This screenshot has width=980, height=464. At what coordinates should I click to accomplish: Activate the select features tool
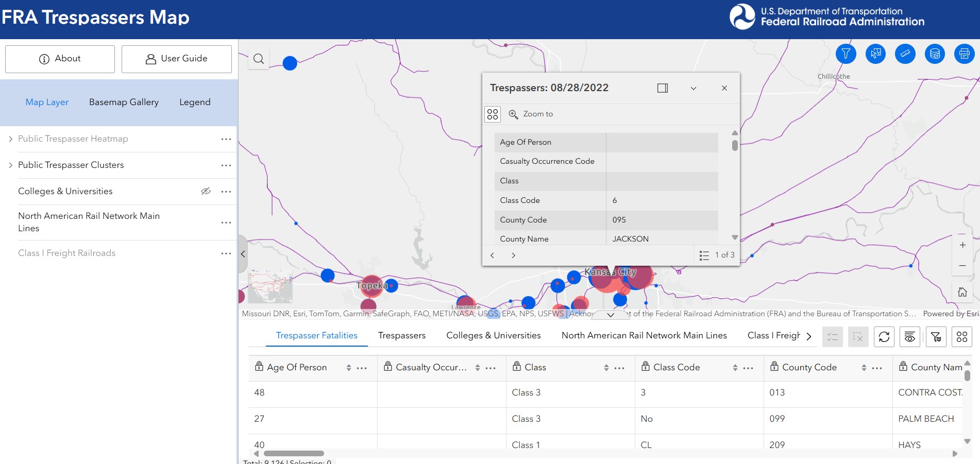[x=875, y=54]
